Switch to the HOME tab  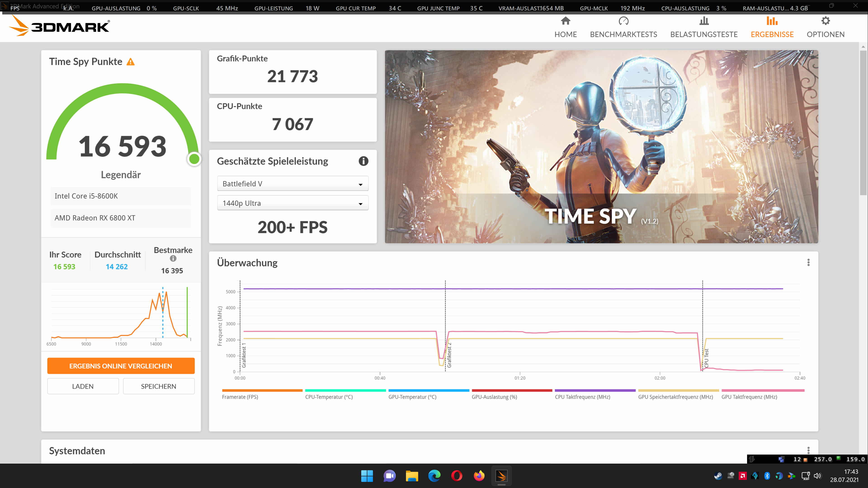(565, 27)
